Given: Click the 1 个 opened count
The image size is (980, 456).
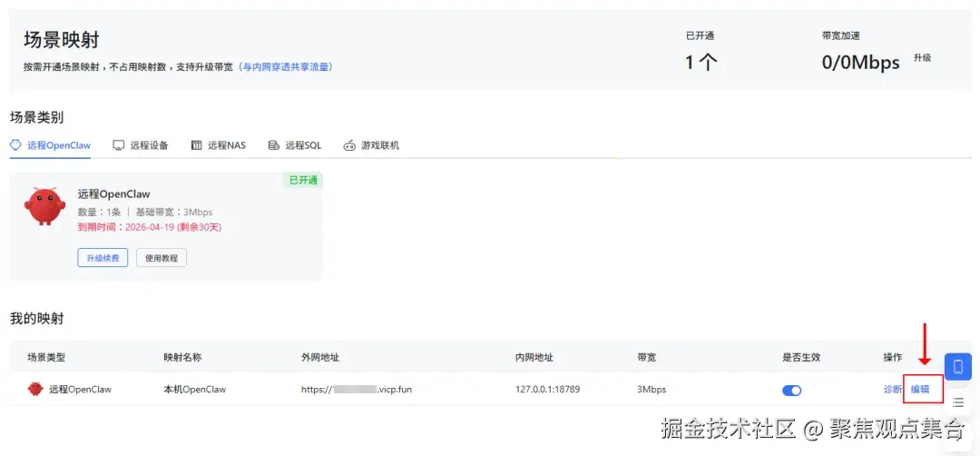Looking at the screenshot, I should tap(701, 62).
